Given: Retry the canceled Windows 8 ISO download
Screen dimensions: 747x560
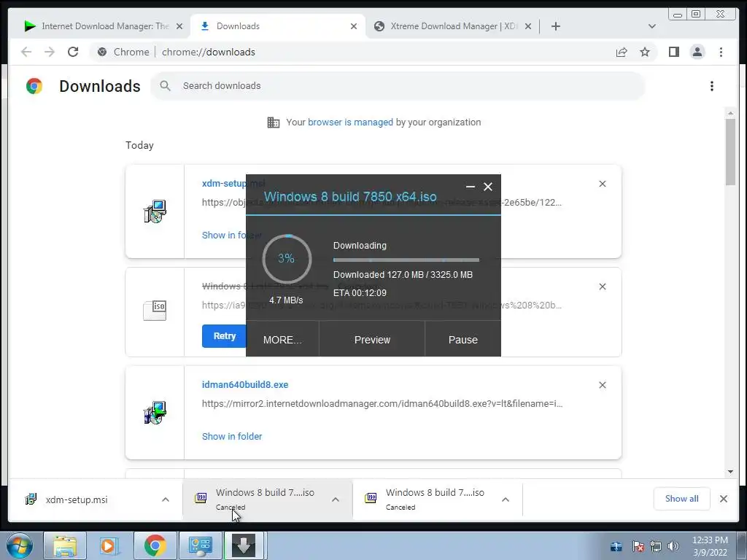Looking at the screenshot, I should [x=224, y=336].
